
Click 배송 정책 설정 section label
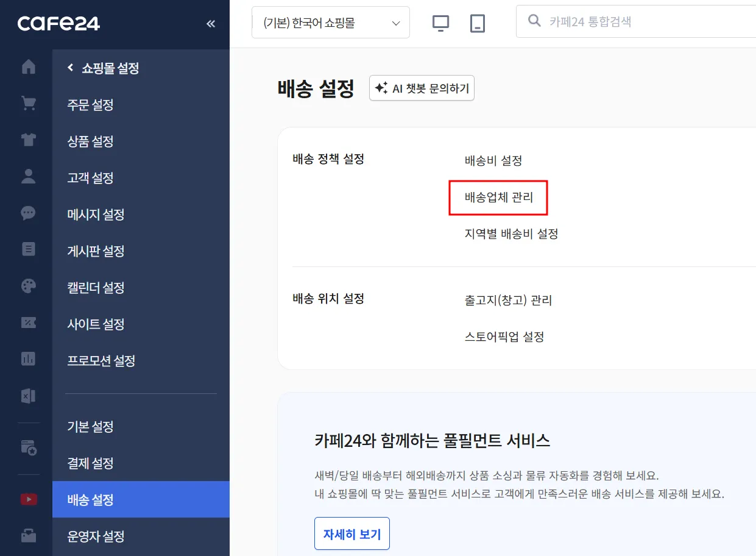tap(328, 159)
